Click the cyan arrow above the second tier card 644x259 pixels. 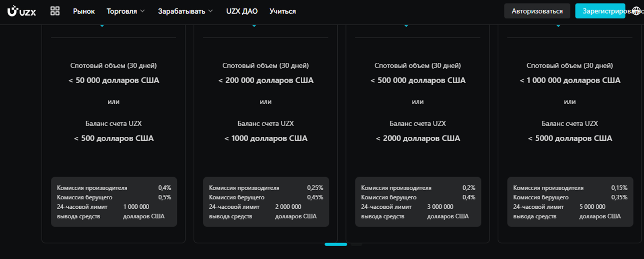click(x=255, y=25)
